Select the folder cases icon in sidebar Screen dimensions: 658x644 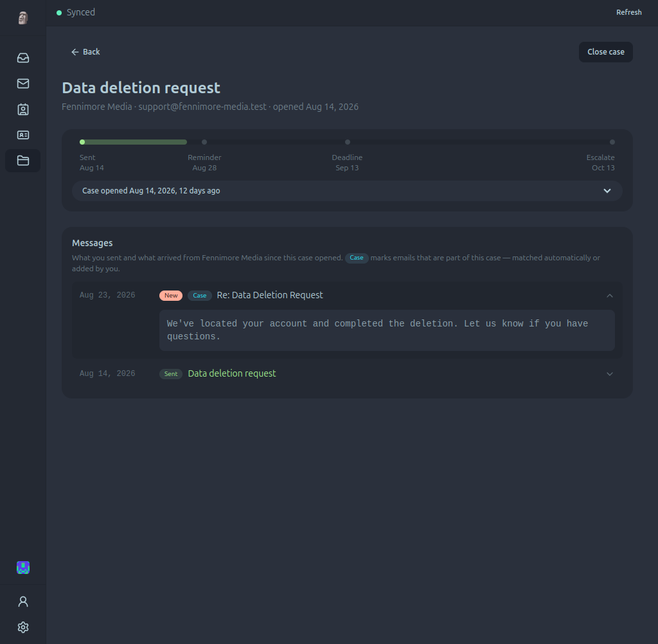[x=23, y=161]
